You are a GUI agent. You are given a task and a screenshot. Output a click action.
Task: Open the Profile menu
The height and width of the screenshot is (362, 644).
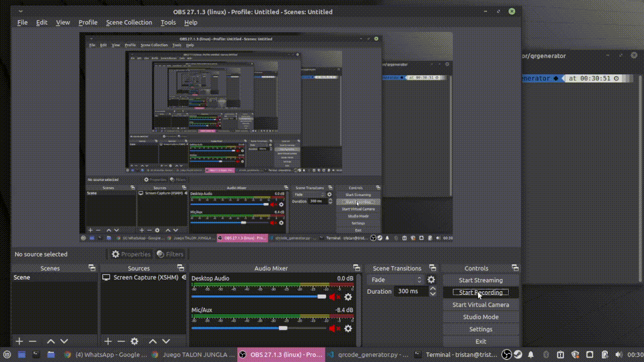pos(88,22)
